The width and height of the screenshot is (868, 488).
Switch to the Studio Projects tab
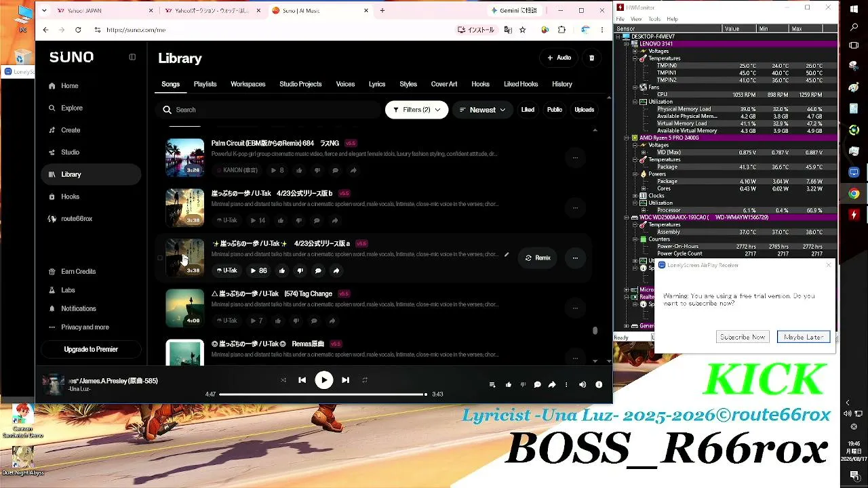(x=300, y=84)
